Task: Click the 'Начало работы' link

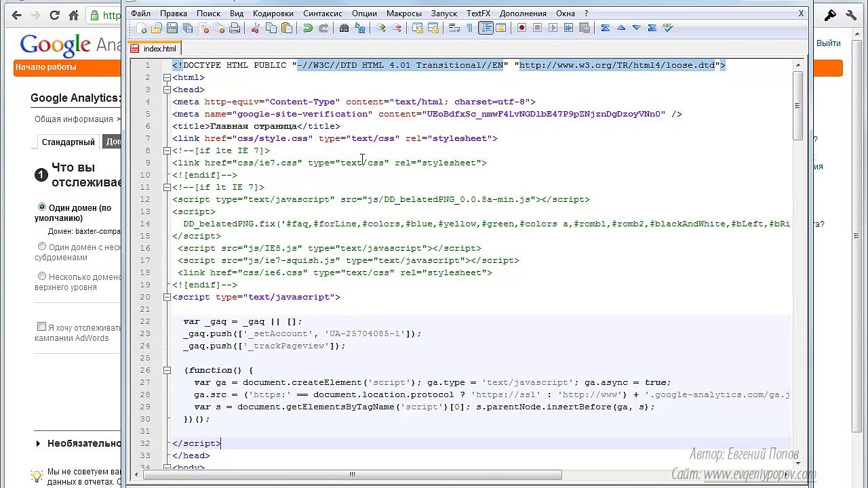Action: (x=46, y=67)
